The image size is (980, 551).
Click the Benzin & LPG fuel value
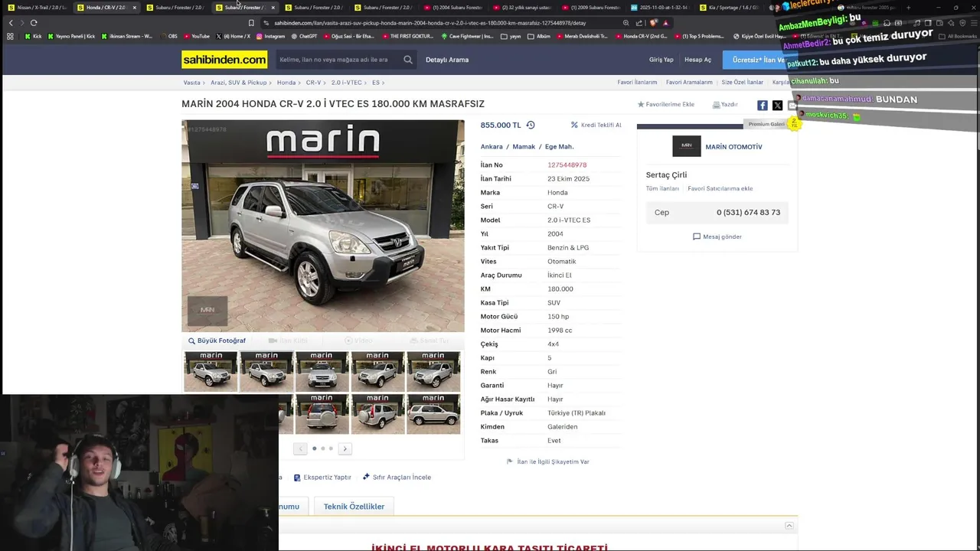[x=568, y=248]
